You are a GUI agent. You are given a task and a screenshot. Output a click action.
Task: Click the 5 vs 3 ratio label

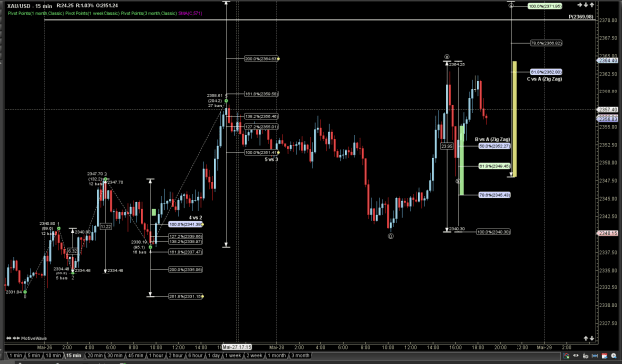271,159
